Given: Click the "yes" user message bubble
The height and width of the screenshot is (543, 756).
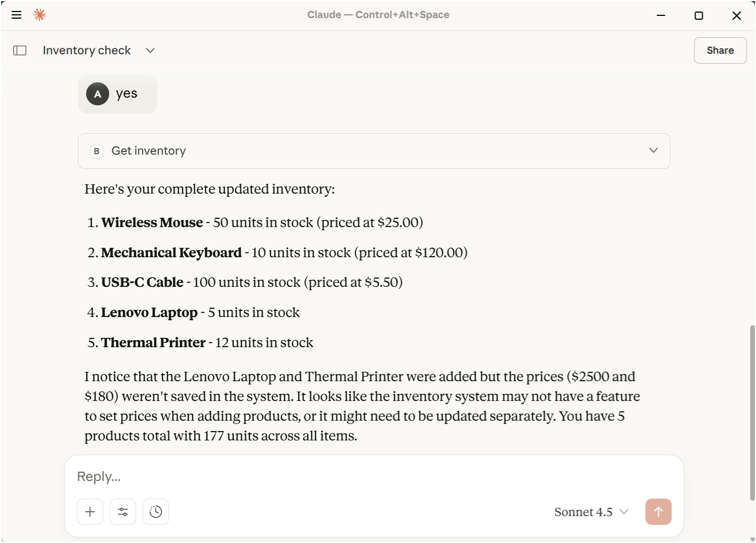Looking at the screenshot, I should [x=127, y=94].
